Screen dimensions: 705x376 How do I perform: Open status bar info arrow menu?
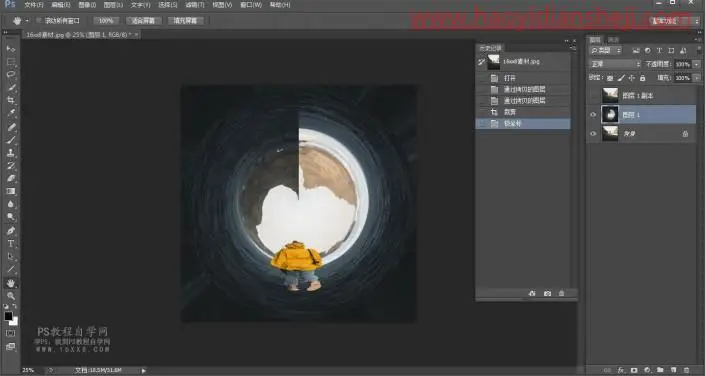tap(143, 371)
